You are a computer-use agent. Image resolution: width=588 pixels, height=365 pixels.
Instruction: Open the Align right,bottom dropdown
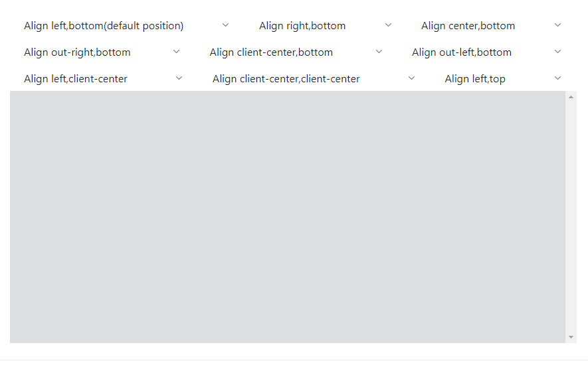[302, 26]
